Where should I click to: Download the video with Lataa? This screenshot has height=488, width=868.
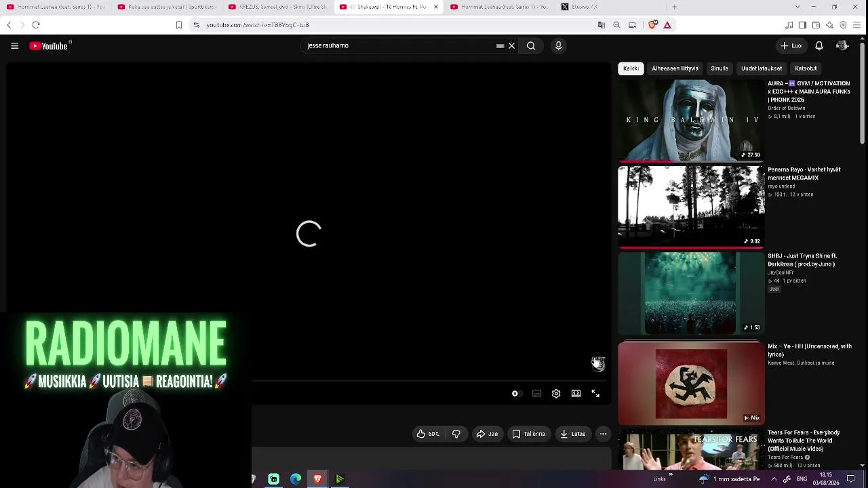point(573,434)
